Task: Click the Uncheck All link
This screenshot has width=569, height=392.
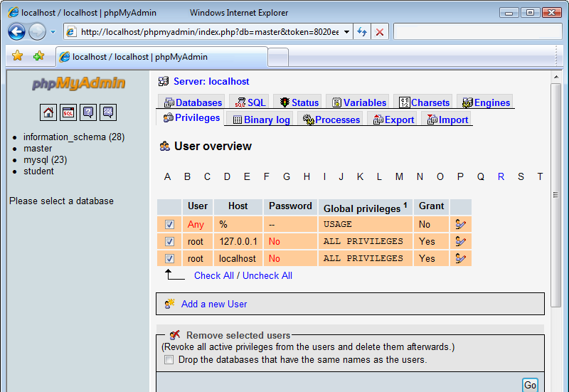Action: click(267, 275)
